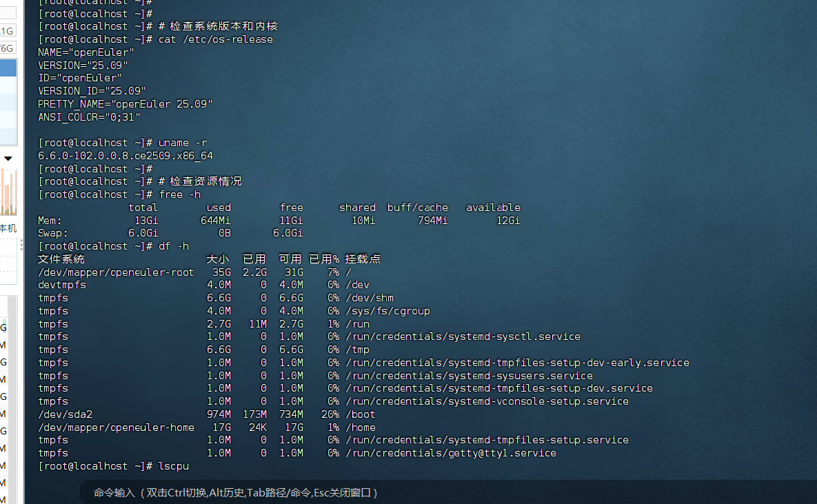The width and height of the screenshot is (817, 504).
Task: Click the 'Mem:' row label
Action: (50, 221)
